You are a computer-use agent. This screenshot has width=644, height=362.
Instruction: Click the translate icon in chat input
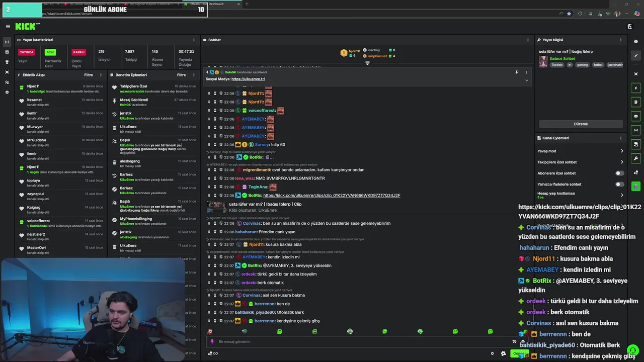coord(514,341)
